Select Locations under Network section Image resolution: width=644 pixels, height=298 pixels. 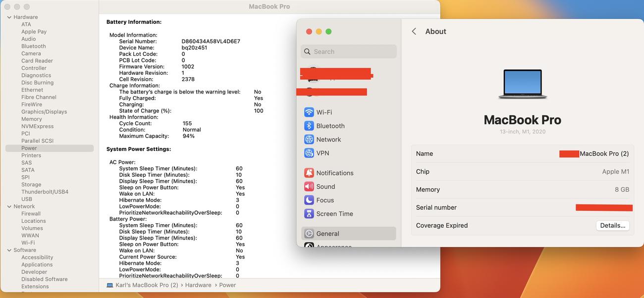coord(34,221)
